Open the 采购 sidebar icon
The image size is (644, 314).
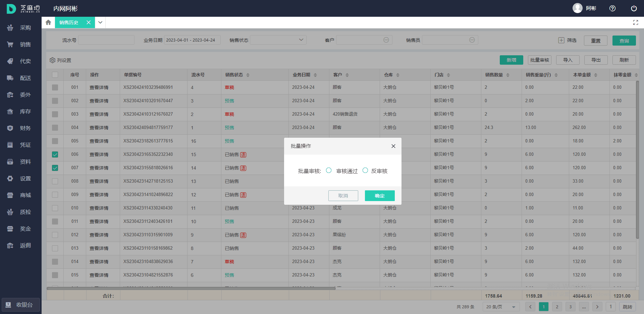[x=10, y=27]
